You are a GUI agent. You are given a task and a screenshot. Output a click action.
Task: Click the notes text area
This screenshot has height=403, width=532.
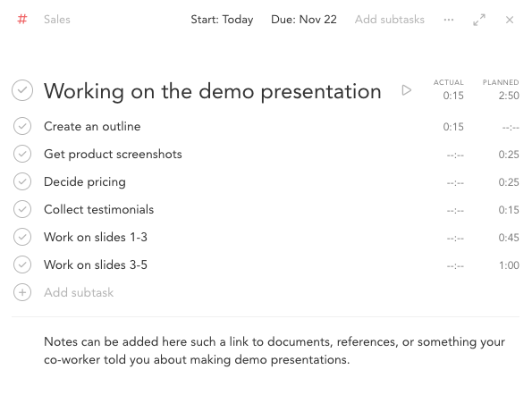274,350
